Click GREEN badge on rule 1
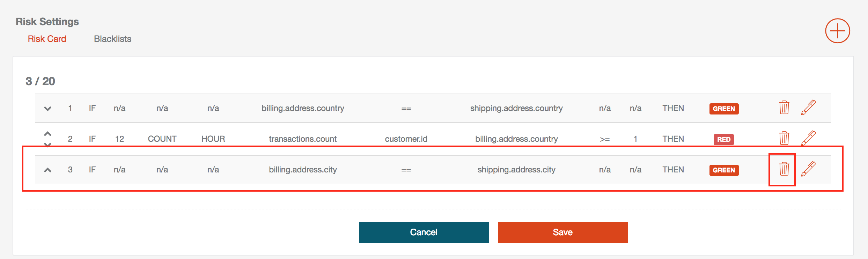 [724, 109]
